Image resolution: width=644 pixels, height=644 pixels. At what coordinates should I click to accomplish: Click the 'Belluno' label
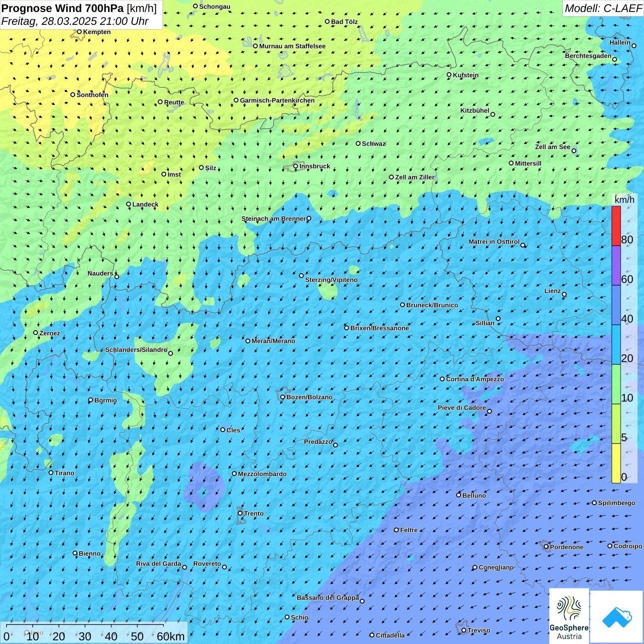[x=474, y=495]
